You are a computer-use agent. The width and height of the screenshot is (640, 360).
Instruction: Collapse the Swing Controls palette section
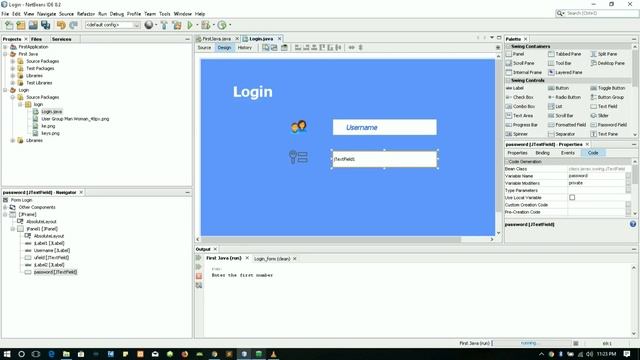pos(508,80)
